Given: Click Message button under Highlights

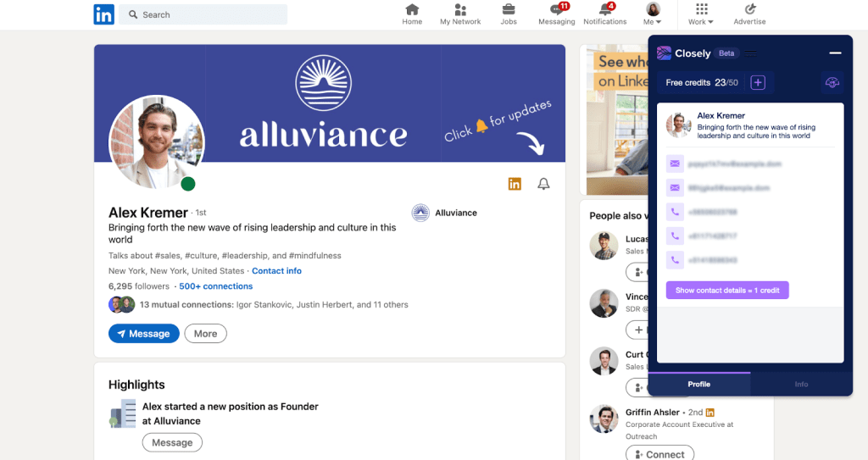Looking at the screenshot, I should [172, 442].
